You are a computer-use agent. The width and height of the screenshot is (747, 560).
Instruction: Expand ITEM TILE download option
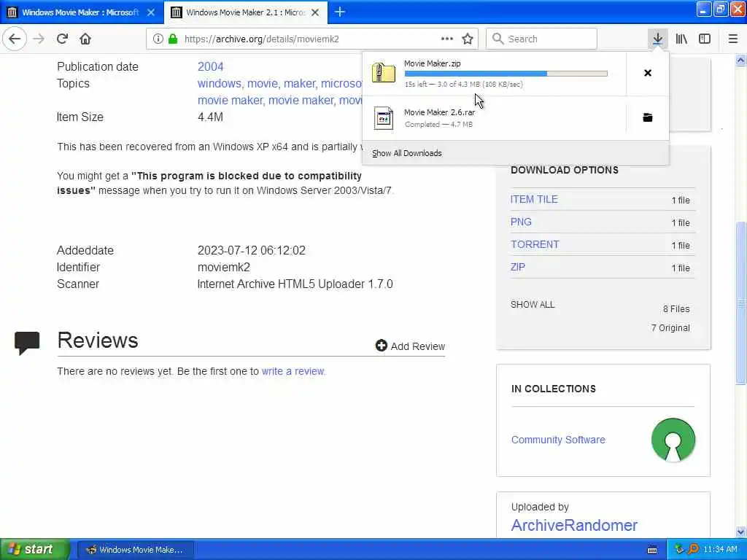(534, 200)
